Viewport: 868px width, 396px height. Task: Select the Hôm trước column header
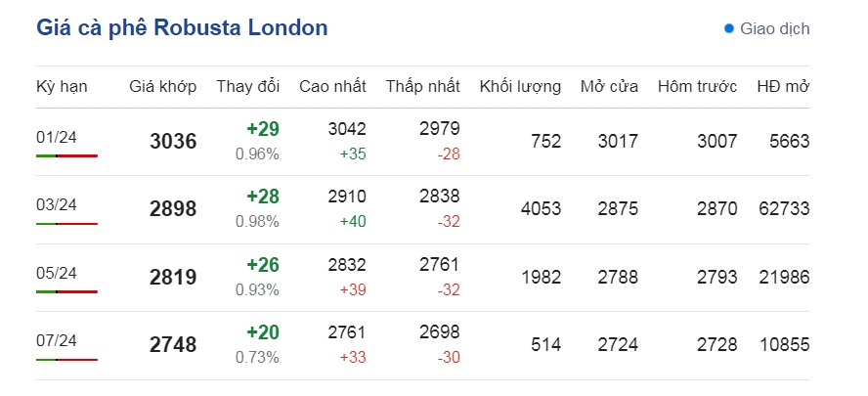(x=698, y=86)
